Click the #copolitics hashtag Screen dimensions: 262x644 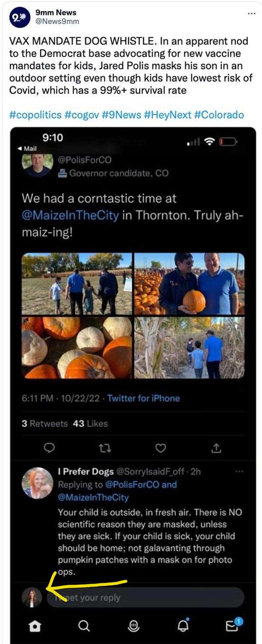[35, 115]
